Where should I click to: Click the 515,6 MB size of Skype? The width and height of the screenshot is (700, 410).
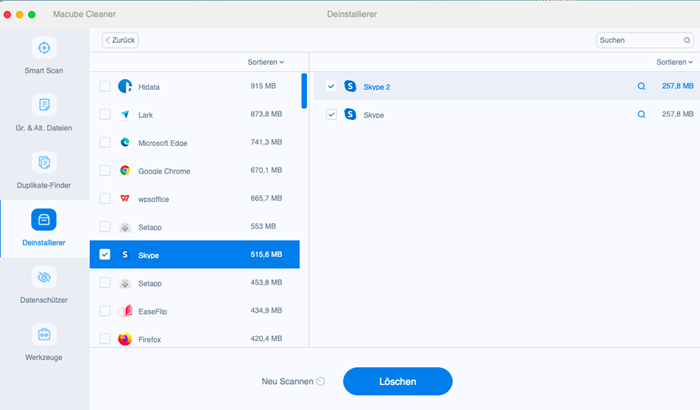[266, 254]
